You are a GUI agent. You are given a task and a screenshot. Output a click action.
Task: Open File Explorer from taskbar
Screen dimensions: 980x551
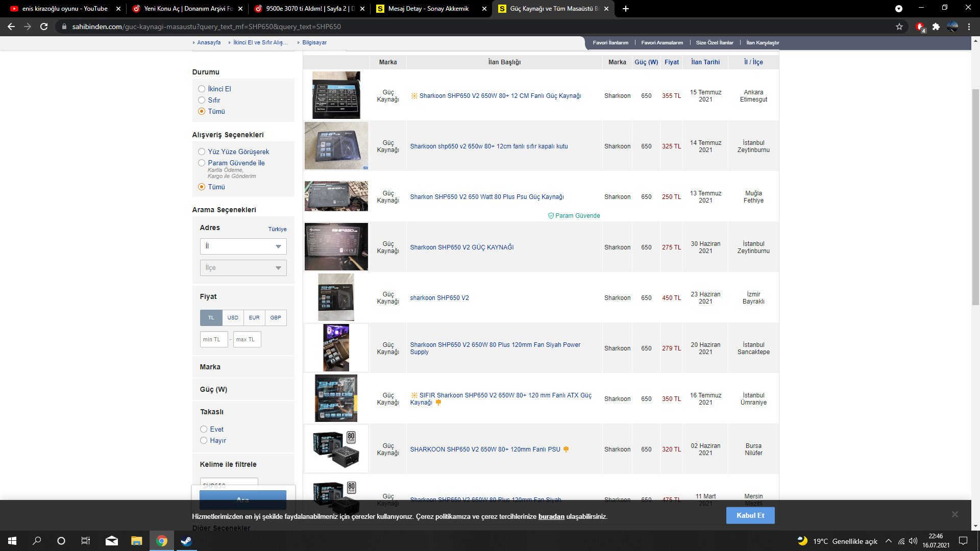tap(136, 541)
